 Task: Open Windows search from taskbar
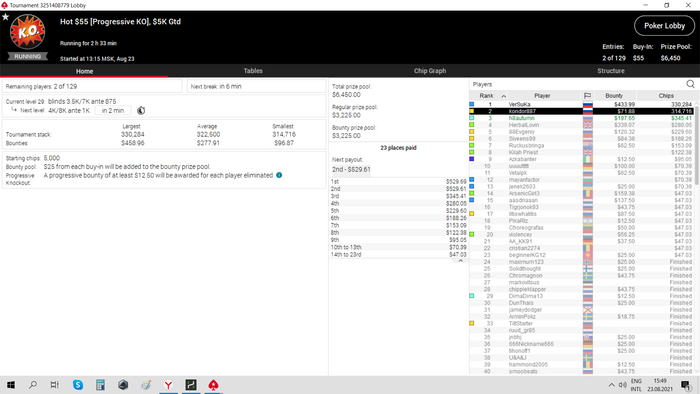33,385
